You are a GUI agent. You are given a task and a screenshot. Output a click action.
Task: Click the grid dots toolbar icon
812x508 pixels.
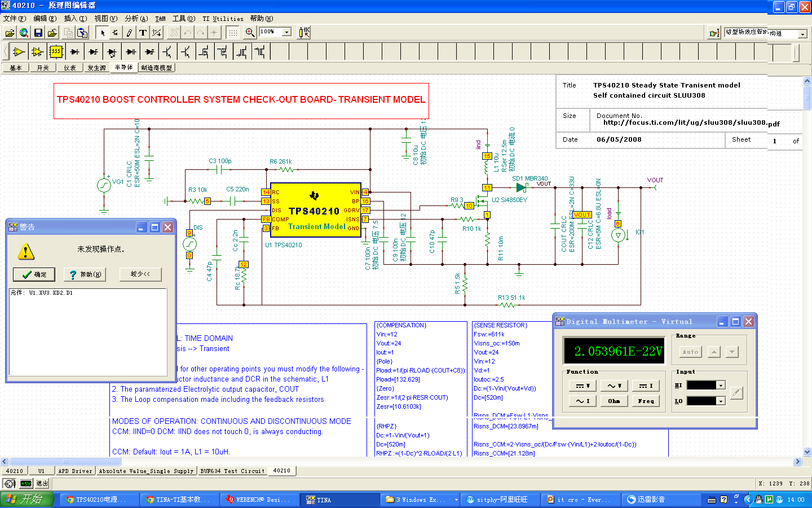[x=232, y=33]
